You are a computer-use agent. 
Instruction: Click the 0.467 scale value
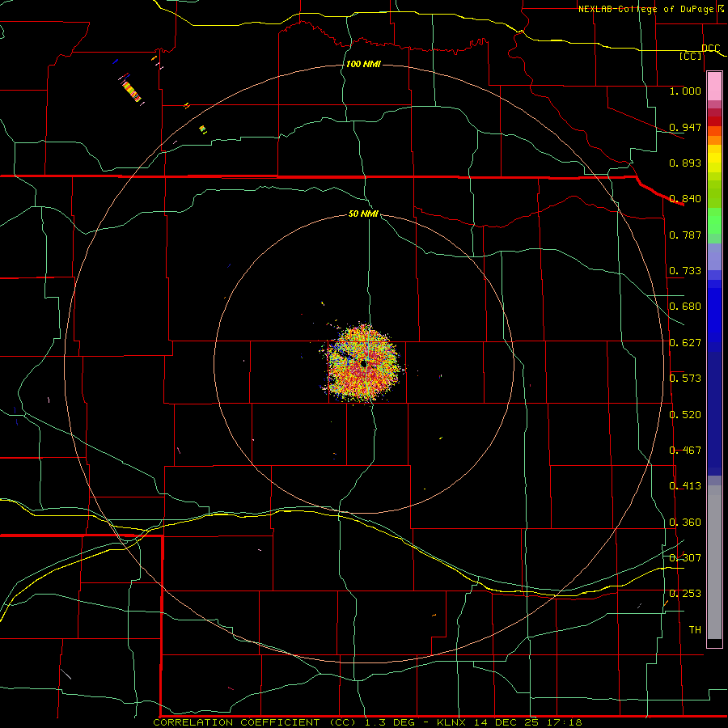pos(685,451)
